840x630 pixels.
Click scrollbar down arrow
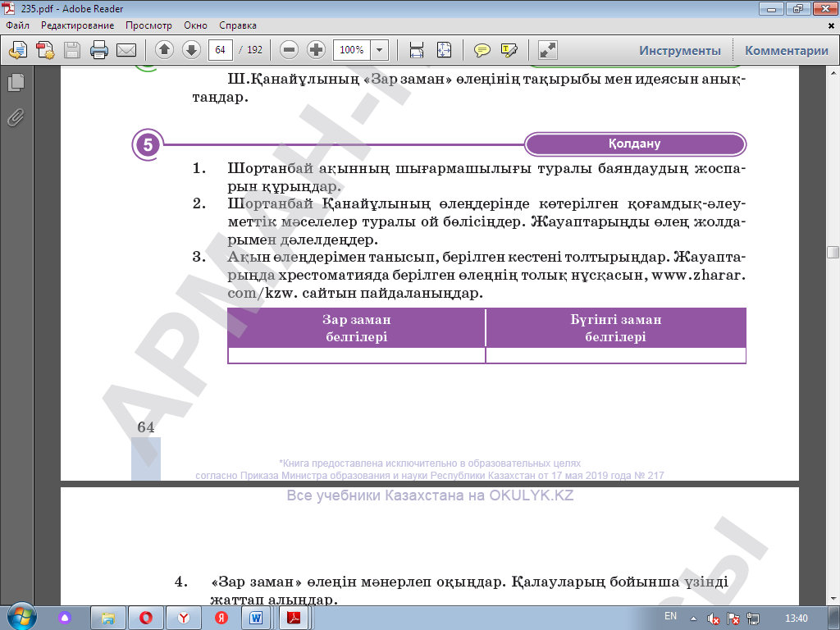tap(833, 600)
